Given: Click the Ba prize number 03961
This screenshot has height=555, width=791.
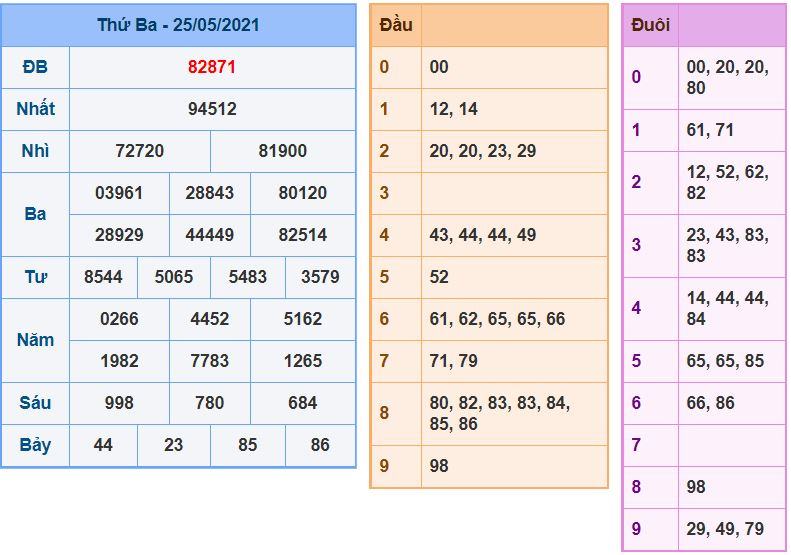Looking at the screenshot, I should click(x=119, y=193).
